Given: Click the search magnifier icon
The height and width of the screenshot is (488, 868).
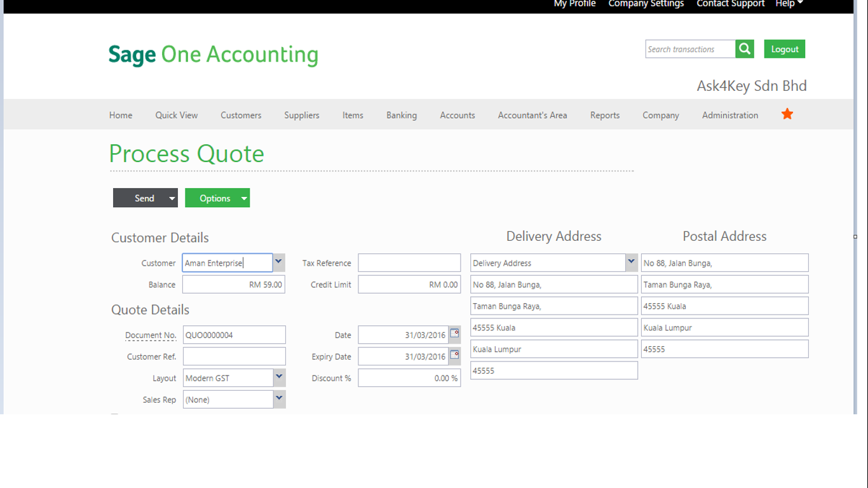Looking at the screenshot, I should (x=745, y=49).
